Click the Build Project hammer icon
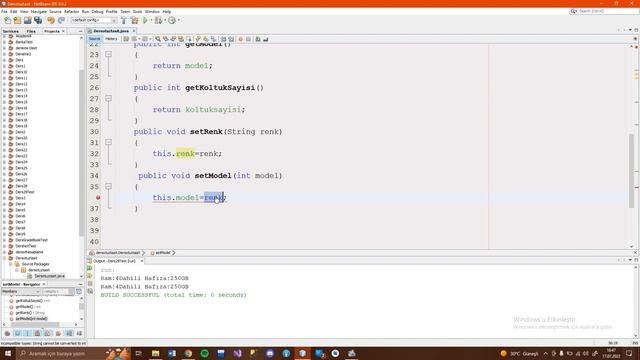The image size is (640, 360). 124,20
